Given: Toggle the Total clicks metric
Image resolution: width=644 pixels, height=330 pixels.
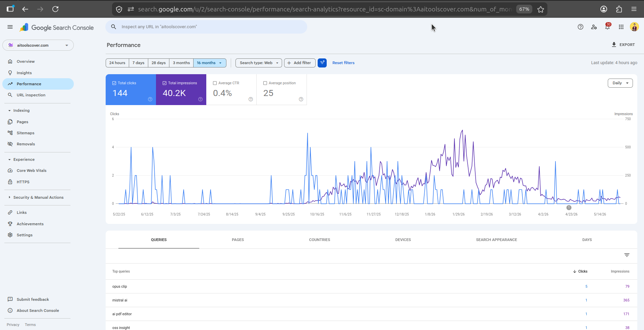Looking at the screenshot, I should 131,90.
